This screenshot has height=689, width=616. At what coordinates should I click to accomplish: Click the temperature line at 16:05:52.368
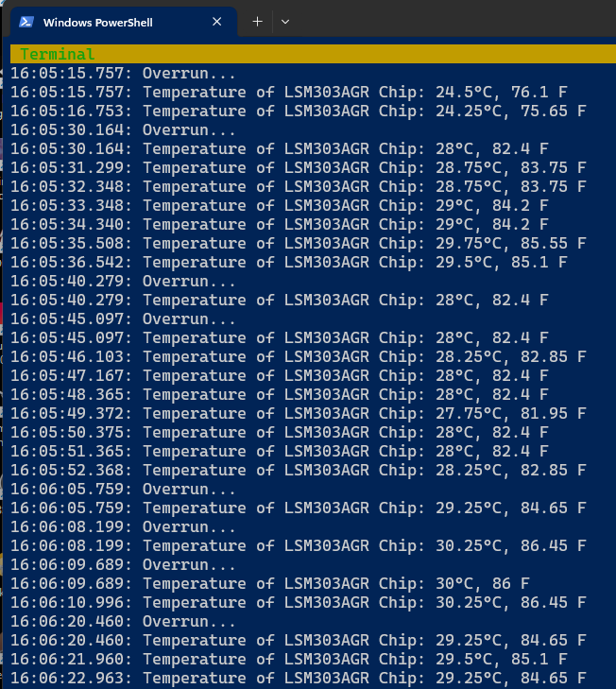point(299,470)
